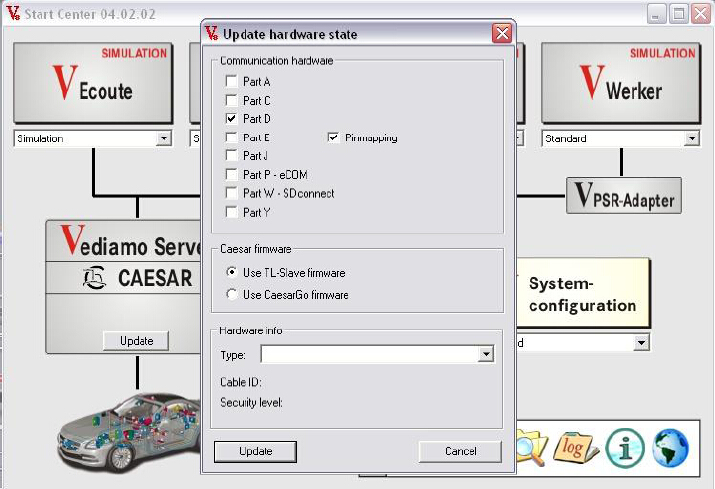Open the blue globe icon

[670, 449]
